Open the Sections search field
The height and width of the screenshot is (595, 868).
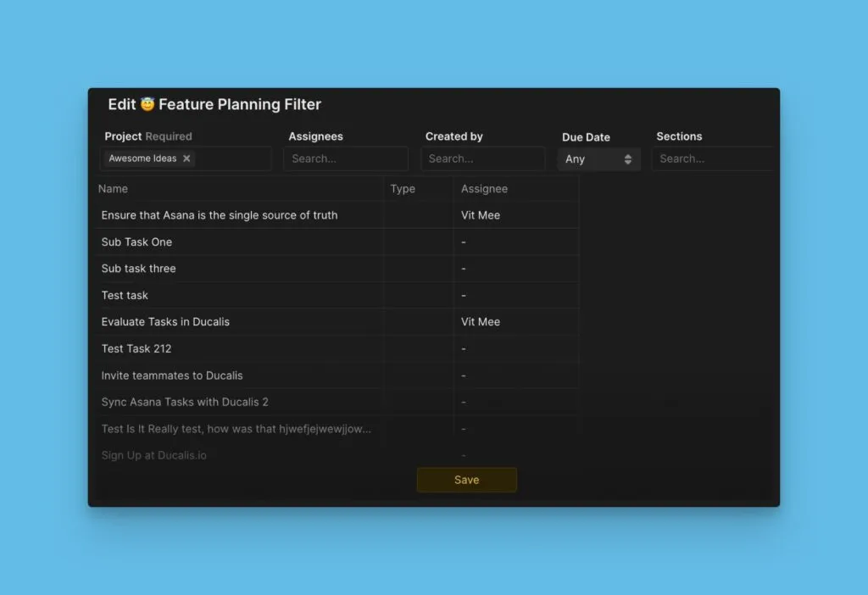pyautogui.click(x=712, y=158)
